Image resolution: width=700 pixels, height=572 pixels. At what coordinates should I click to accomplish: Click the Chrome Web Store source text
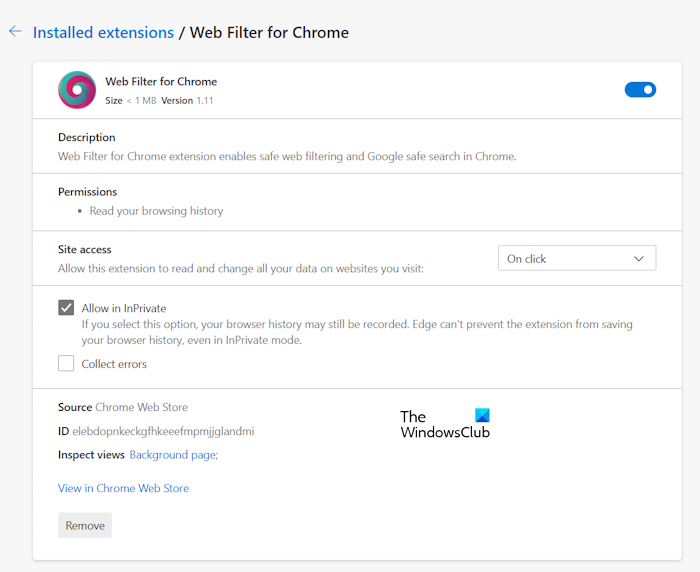tap(142, 407)
